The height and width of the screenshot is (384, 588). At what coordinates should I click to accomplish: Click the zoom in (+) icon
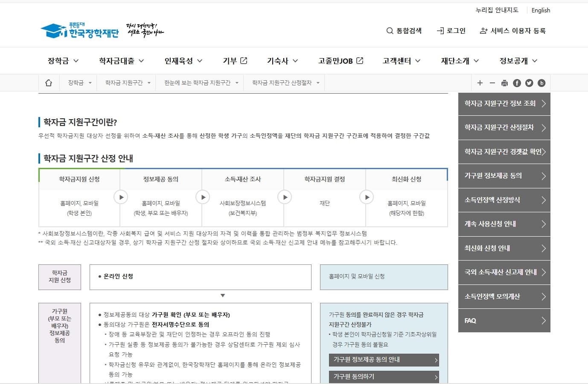(x=480, y=82)
